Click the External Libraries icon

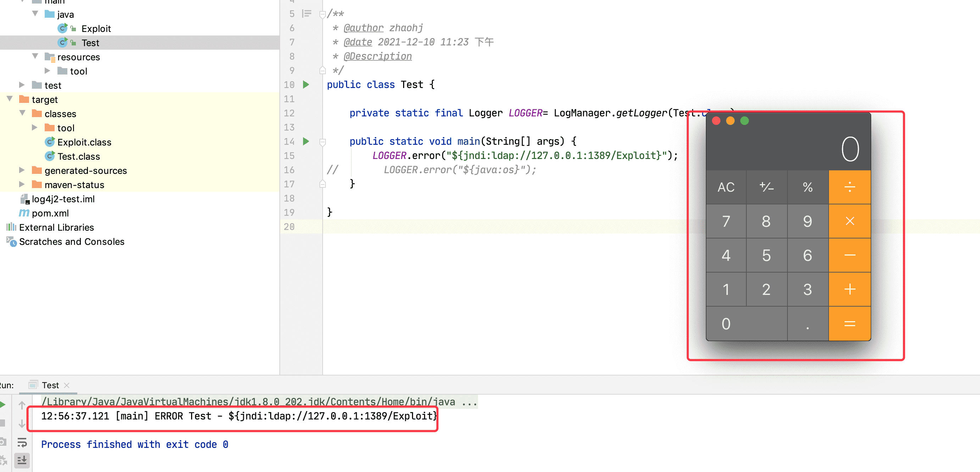coord(11,227)
